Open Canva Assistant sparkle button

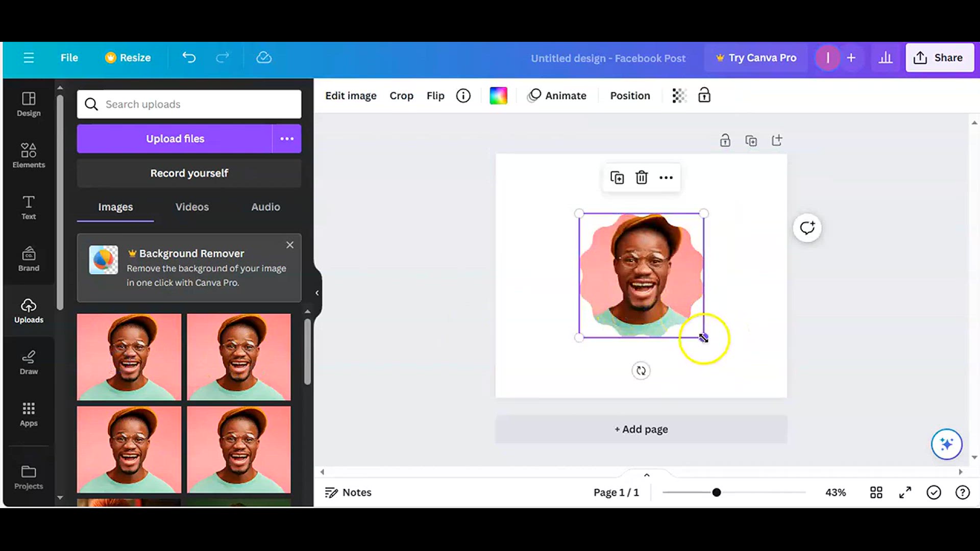tap(946, 444)
